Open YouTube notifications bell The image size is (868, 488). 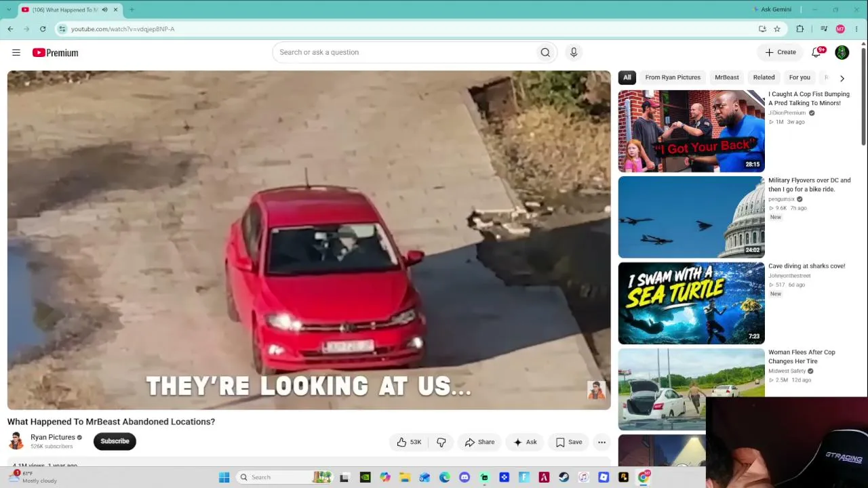pyautogui.click(x=817, y=52)
